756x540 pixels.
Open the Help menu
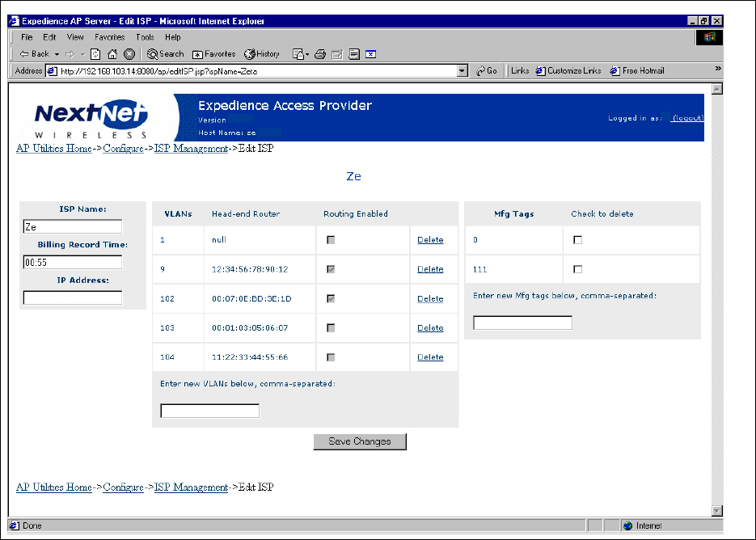click(x=172, y=37)
